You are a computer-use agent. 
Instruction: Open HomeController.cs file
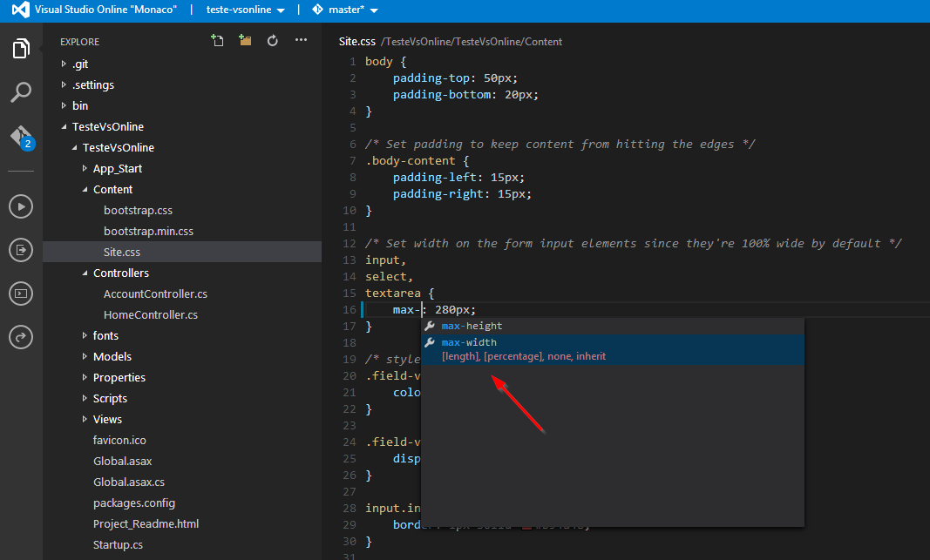point(151,314)
